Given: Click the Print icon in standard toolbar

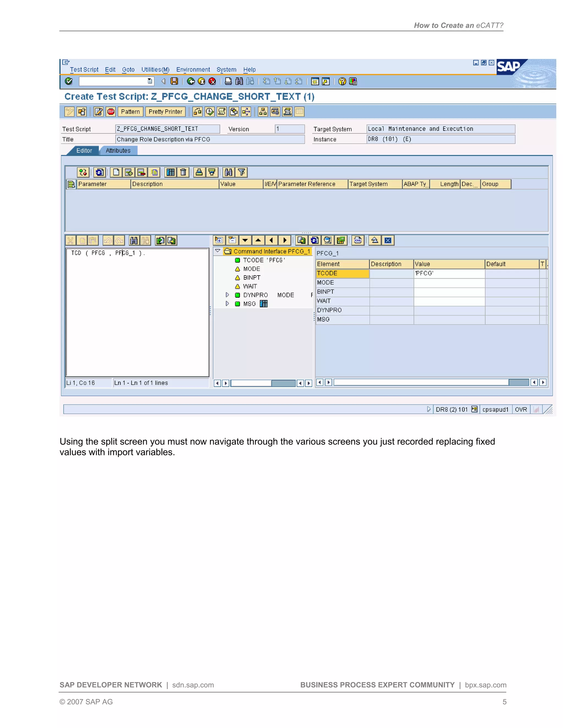Looking at the screenshot, I should tap(228, 81).
